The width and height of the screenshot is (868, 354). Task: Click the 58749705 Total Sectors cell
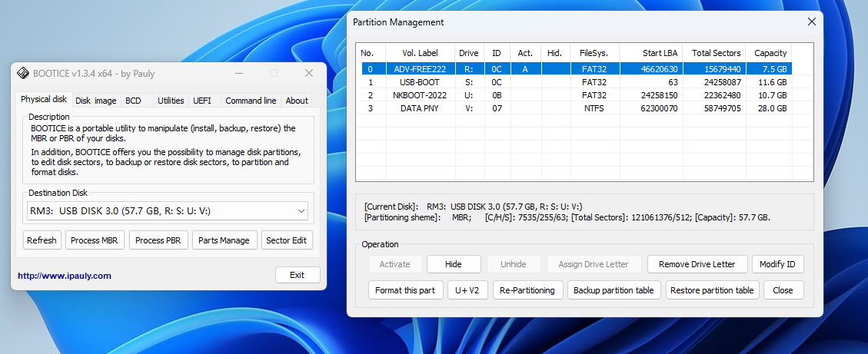[x=715, y=108]
